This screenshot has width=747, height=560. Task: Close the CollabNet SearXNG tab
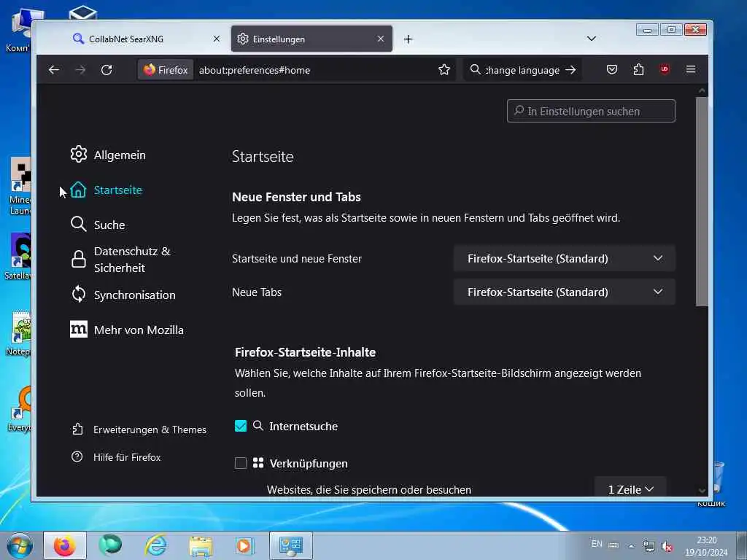(216, 39)
